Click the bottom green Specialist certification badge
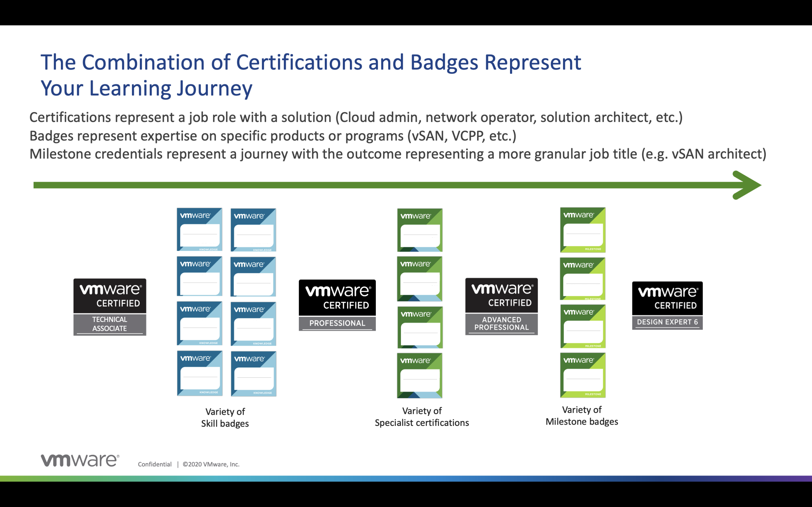812x507 pixels. pos(419,375)
